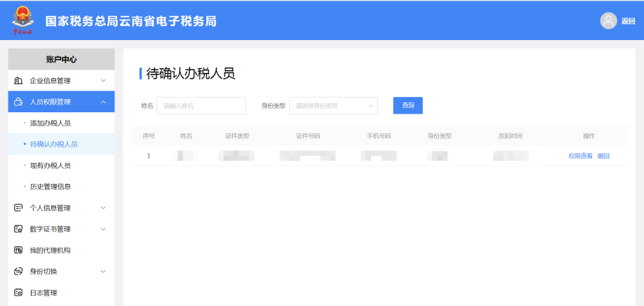Image resolution: width=644 pixels, height=306 pixels.
Task: Click the 个人信息管理 sidebar icon
Action: (x=19, y=208)
